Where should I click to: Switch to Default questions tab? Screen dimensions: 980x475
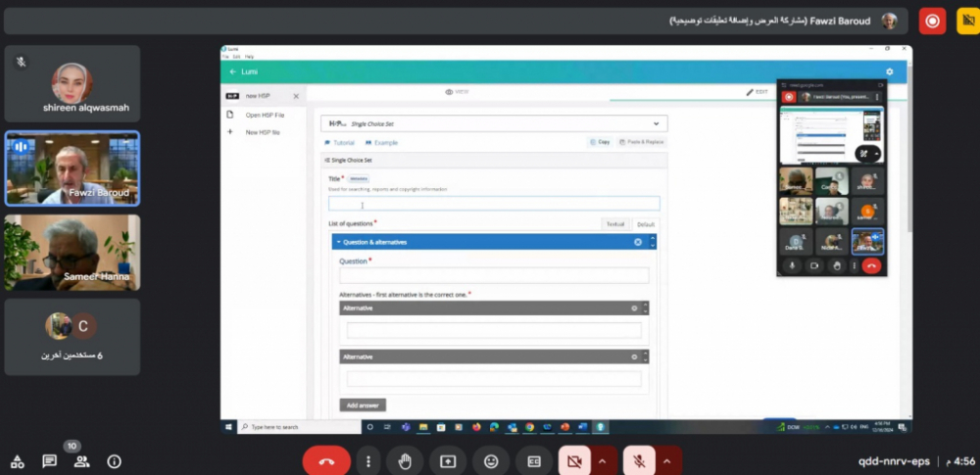pos(646,223)
